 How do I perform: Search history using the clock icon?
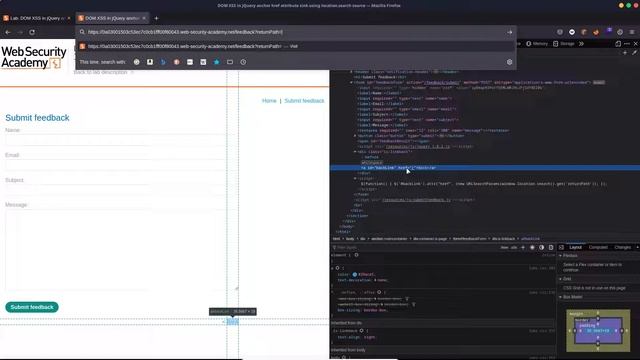coord(243,62)
